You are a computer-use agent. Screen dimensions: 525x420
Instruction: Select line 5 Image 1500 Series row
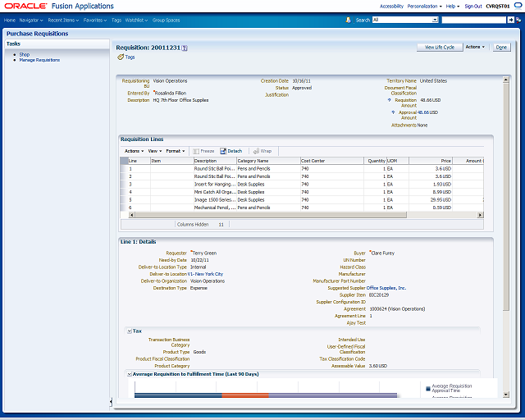302,200
